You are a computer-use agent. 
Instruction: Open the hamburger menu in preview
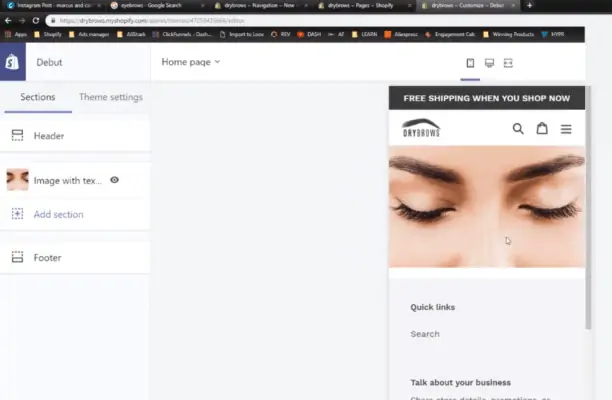click(566, 129)
